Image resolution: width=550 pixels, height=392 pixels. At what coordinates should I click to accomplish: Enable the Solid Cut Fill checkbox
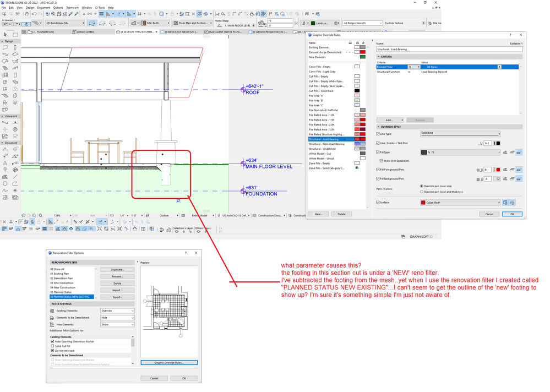pos(53,346)
